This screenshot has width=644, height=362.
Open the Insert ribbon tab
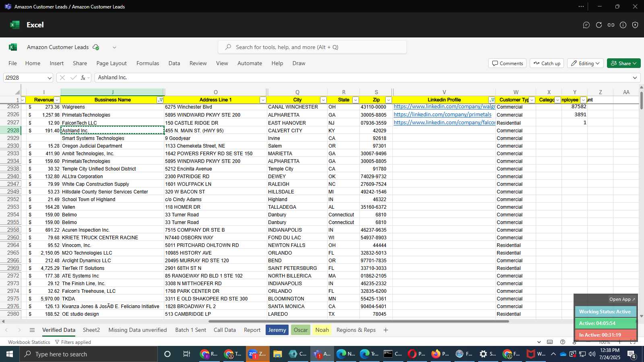coord(57,63)
